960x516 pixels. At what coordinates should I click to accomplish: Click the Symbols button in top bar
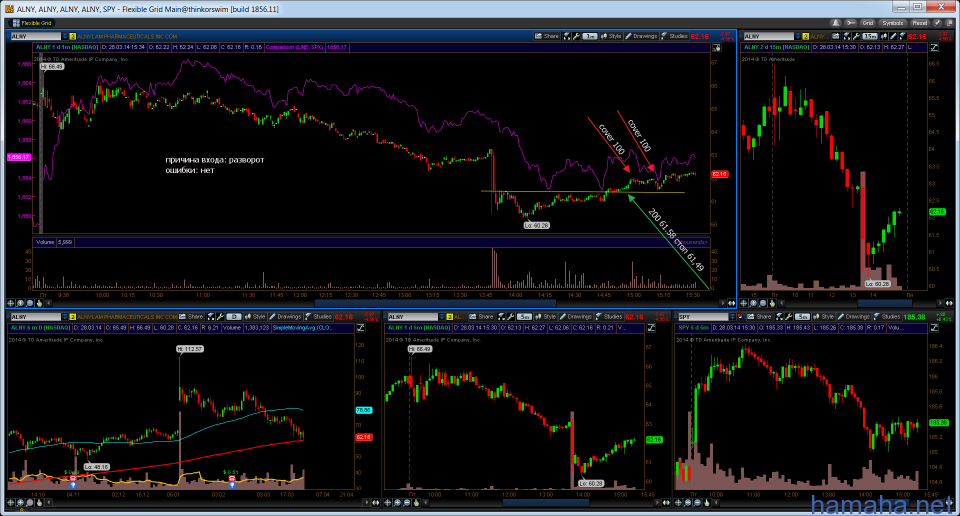(892, 23)
